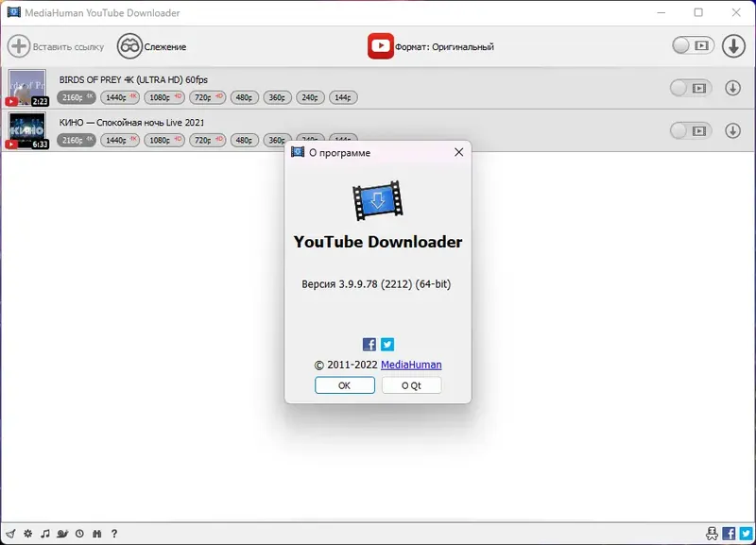Click the download arrow for BIRDS OF PREY
Viewport: 756px width, 545px height.
(733, 87)
